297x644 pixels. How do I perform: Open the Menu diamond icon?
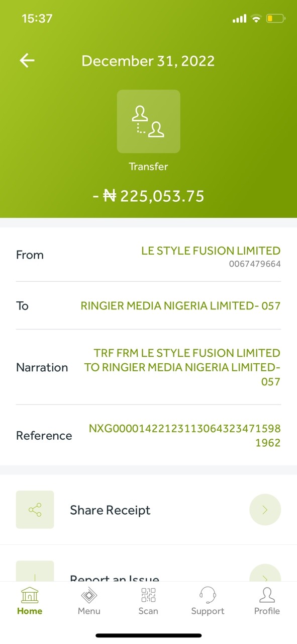[89, 595]
